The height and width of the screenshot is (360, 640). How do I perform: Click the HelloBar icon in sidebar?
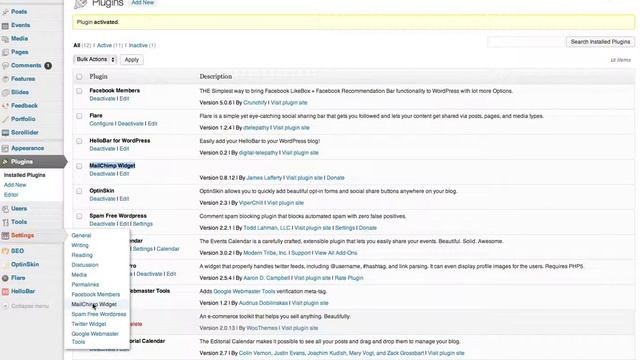[5, 291]
